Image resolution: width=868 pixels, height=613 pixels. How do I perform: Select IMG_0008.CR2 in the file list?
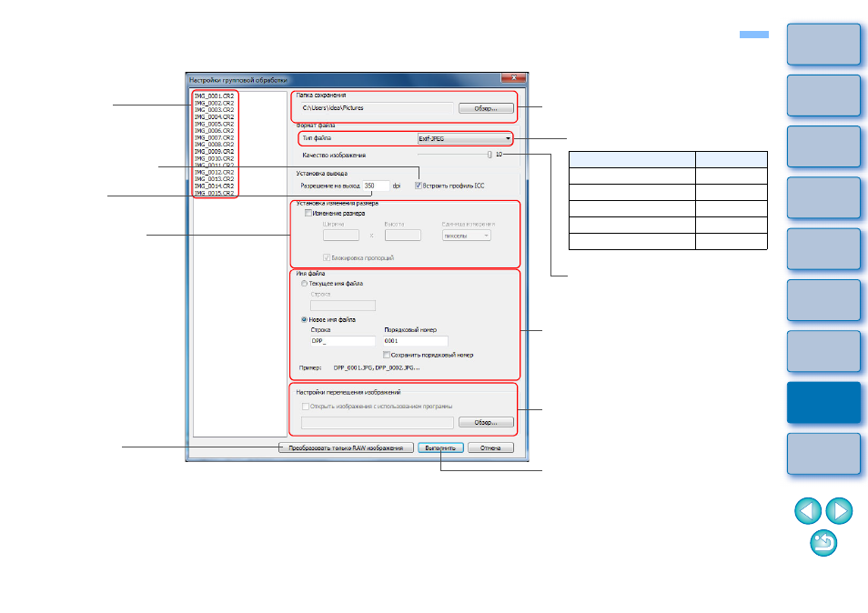pyautogui.click(x=214, y=145)
